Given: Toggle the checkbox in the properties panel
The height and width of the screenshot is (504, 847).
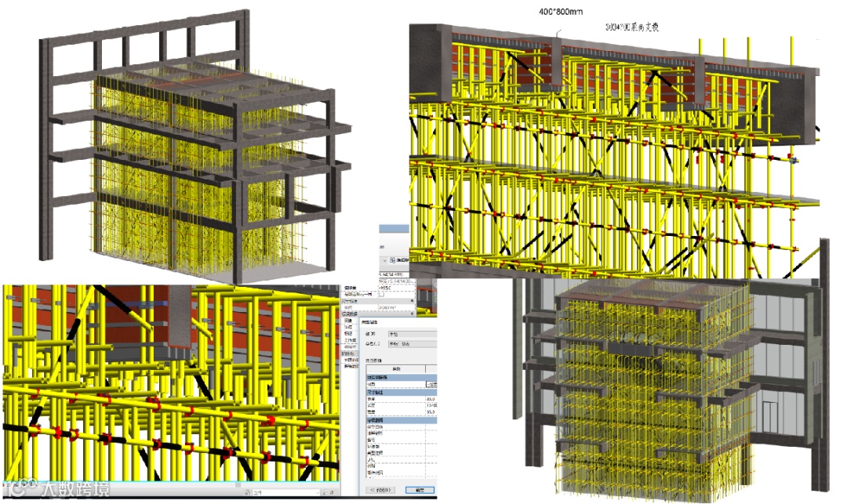Looking at the screenshot, I should (x=382, y=294).
